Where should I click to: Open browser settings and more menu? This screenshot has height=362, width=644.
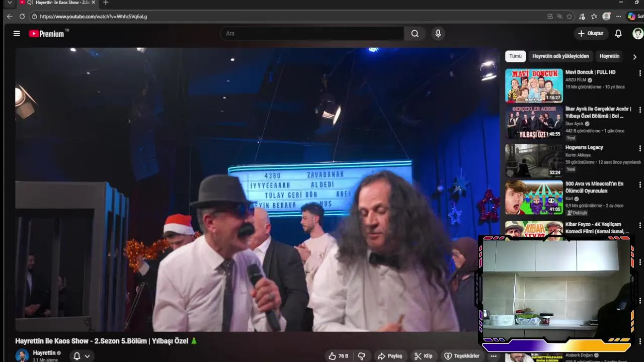click(x=618, y=16)
